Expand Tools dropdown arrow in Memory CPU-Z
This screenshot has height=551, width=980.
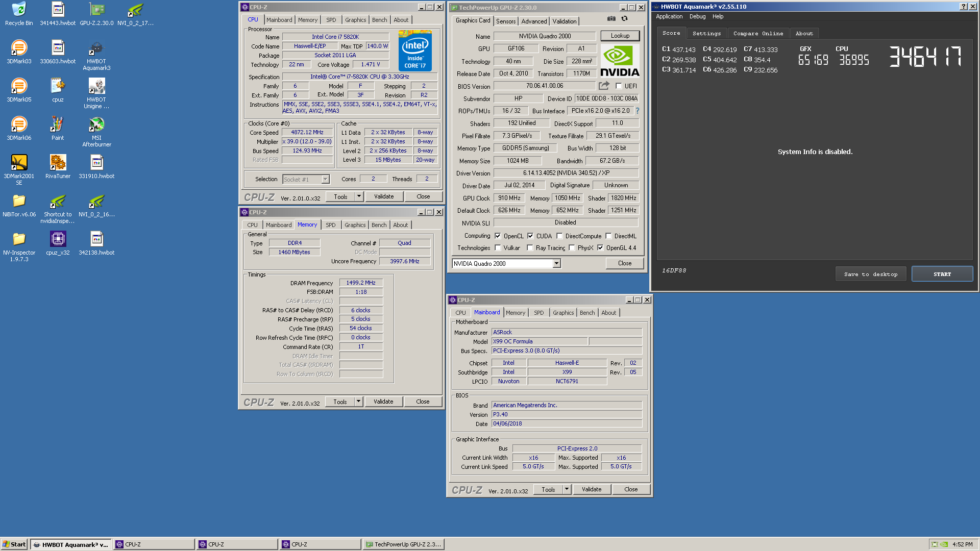point(358,402)
